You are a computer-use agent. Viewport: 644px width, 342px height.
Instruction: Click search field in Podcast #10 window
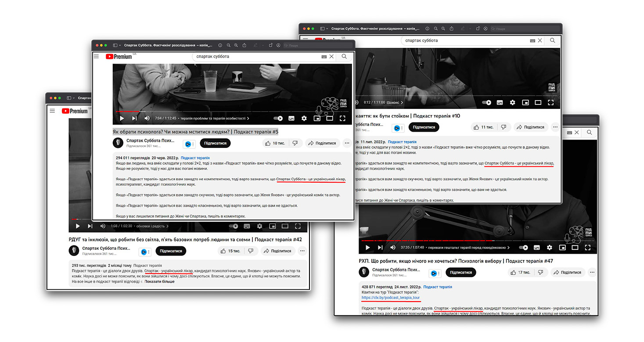(465, 40)
